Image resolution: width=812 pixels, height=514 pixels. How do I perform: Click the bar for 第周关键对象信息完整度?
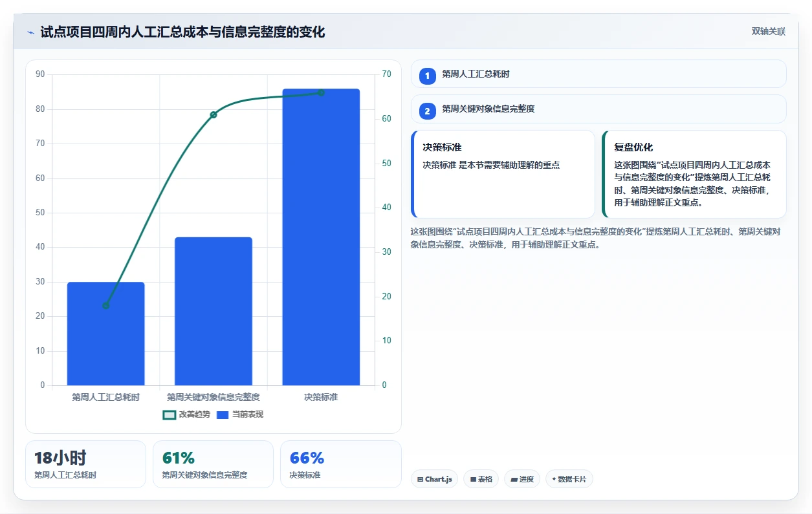click(214, 312)
